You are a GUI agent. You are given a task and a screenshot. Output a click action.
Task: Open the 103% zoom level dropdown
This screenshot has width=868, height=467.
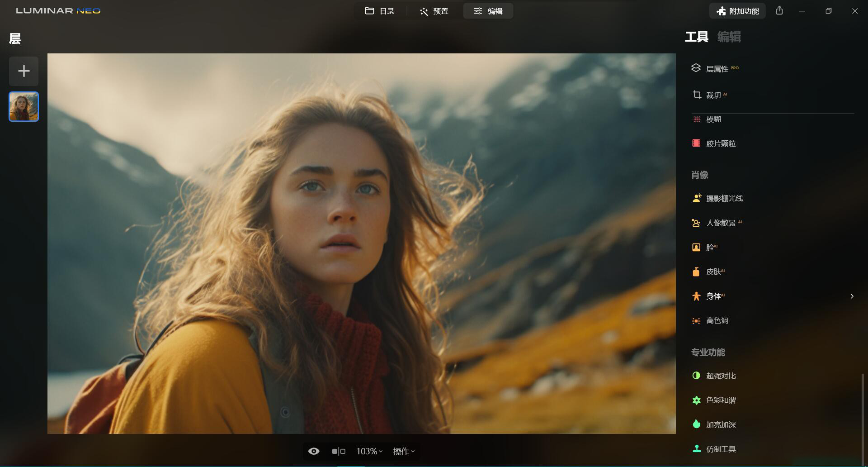click(369, 451)
